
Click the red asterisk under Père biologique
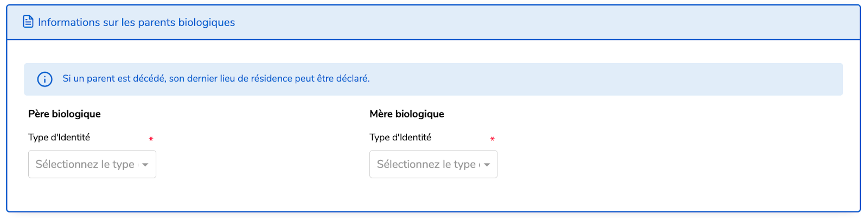pos(151,139)
